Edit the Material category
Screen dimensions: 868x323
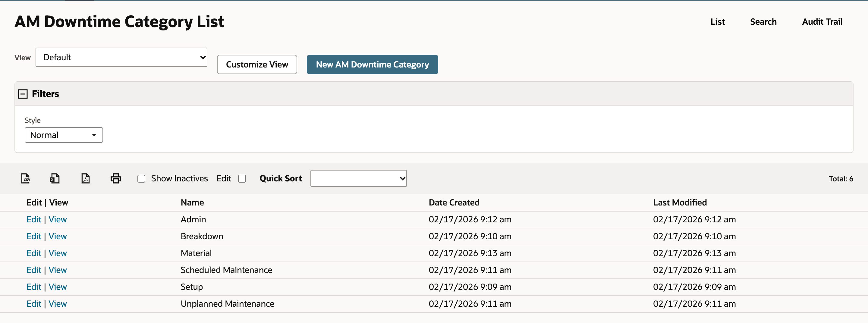point(34,253)
